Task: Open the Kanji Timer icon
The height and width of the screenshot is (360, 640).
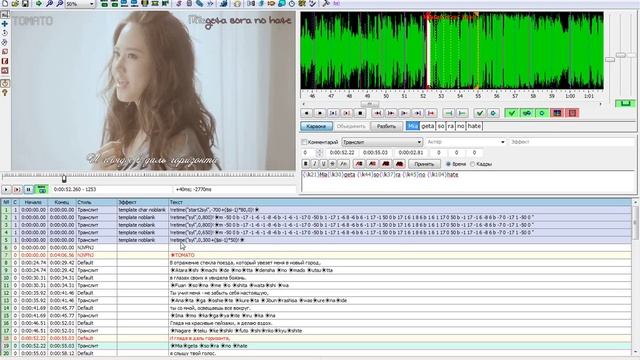Action: click(x=302, y=4)
